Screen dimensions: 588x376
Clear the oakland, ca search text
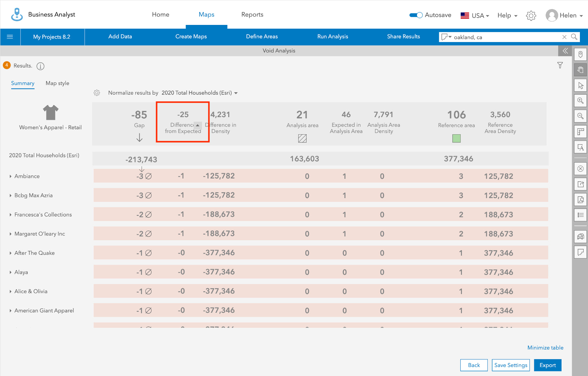564,37
